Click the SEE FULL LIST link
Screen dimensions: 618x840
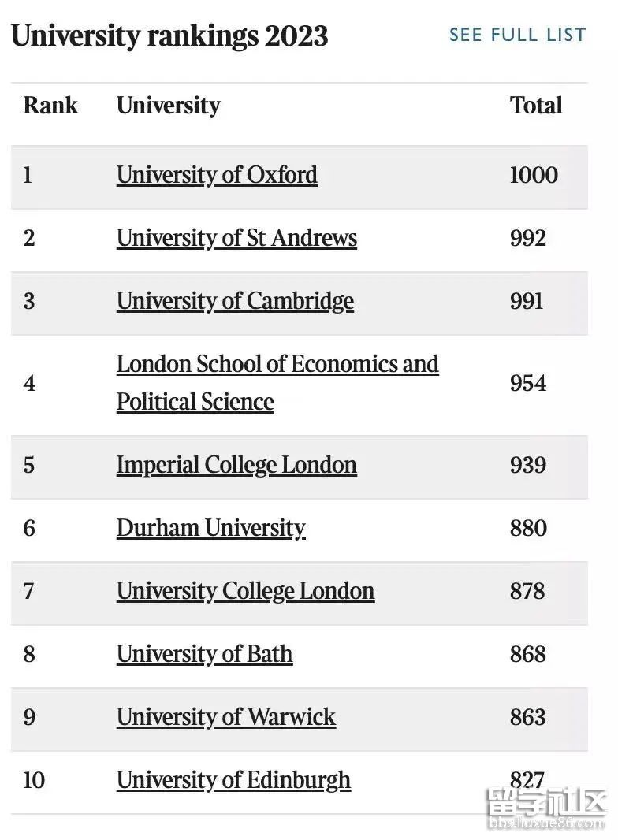pos(517,35)
